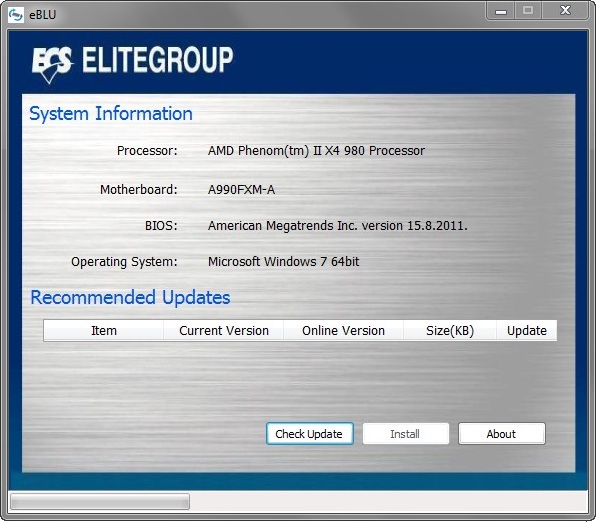Click the Check Update button
Image resolution: width=596 pixels, height=522 pixels.
[310, 433]
